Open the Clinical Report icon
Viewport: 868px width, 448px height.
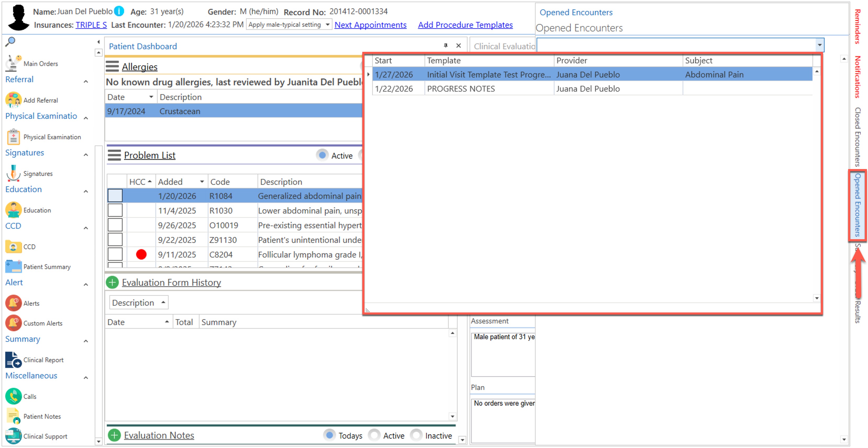(13, 360)
